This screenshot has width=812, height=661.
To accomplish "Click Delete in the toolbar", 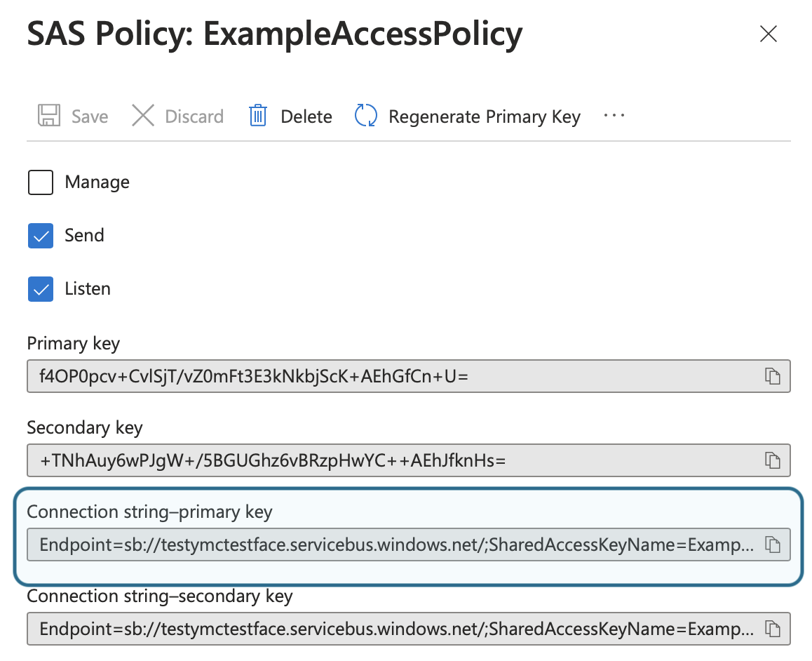I will coord(305,116).
